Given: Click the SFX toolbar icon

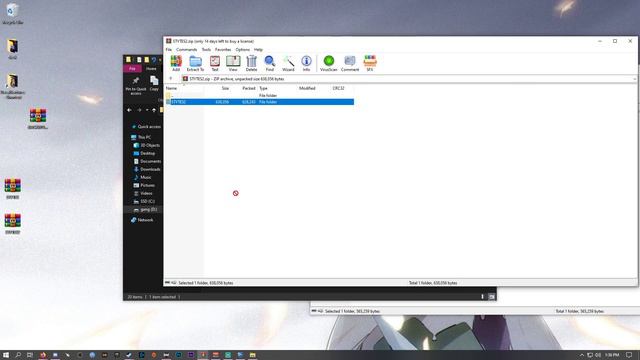Looking at the screenshot, I should coord(370,63).
